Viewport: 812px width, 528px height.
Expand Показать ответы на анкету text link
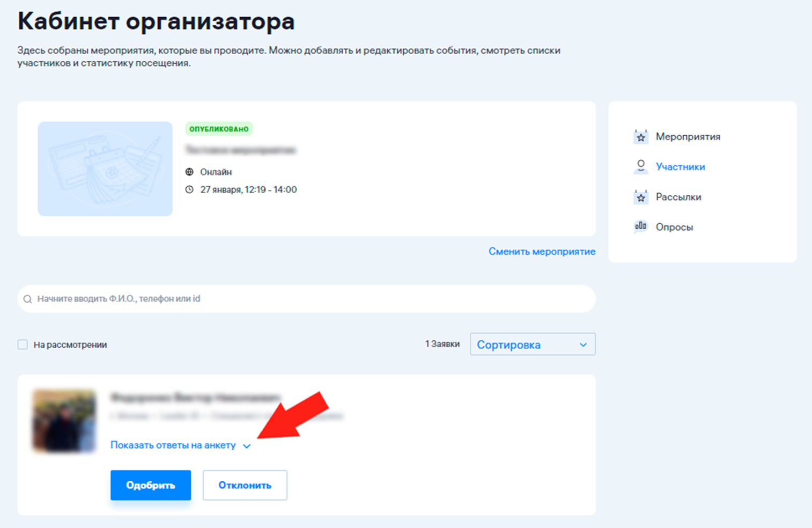(173, 445)
